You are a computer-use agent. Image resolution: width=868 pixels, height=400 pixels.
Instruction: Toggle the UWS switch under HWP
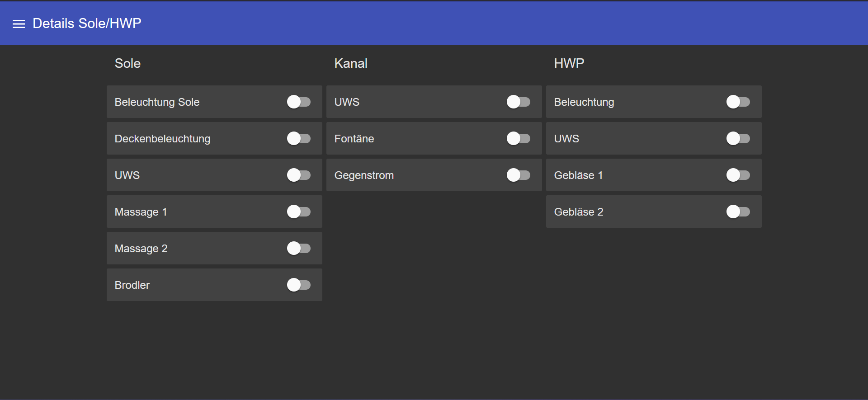[738, 138]
